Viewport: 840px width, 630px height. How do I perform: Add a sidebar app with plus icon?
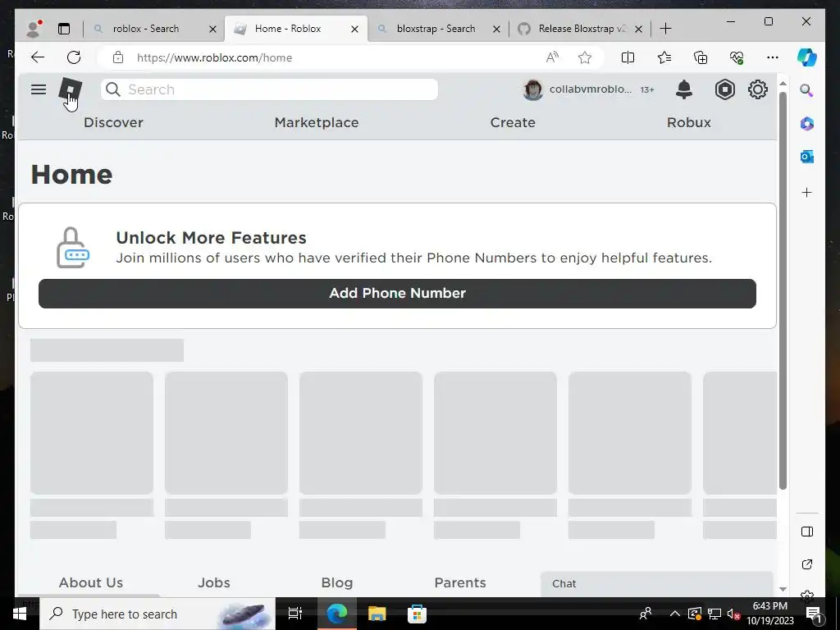(807, 192)
